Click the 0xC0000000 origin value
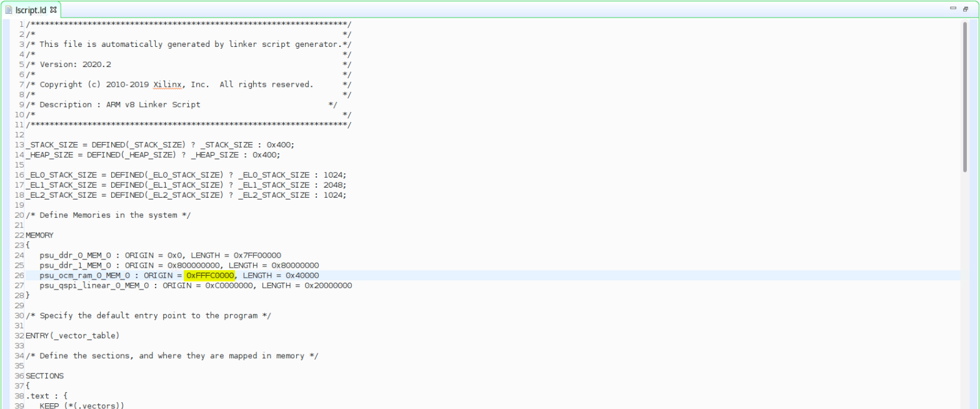Image resolution: width=980 pixels, height=409 pixels. pos(228,285)
